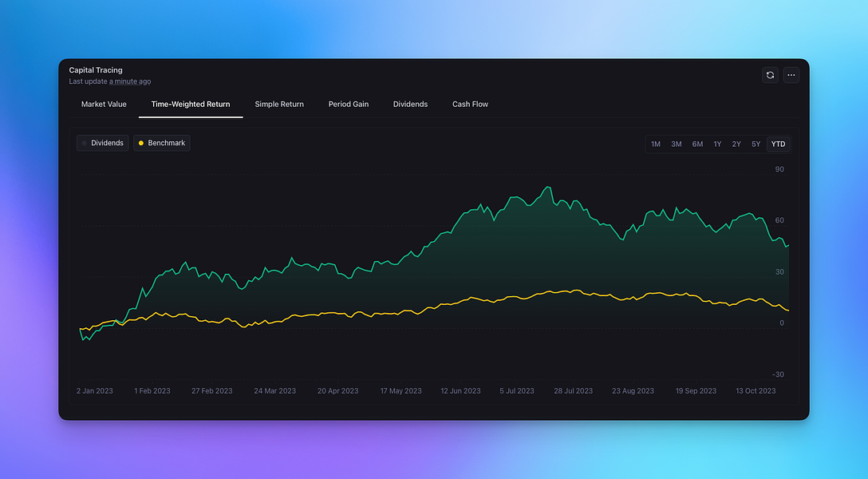The image size is (868, 479).
Task: Open the Simple Return tab
Action: (x=279, y=104)
